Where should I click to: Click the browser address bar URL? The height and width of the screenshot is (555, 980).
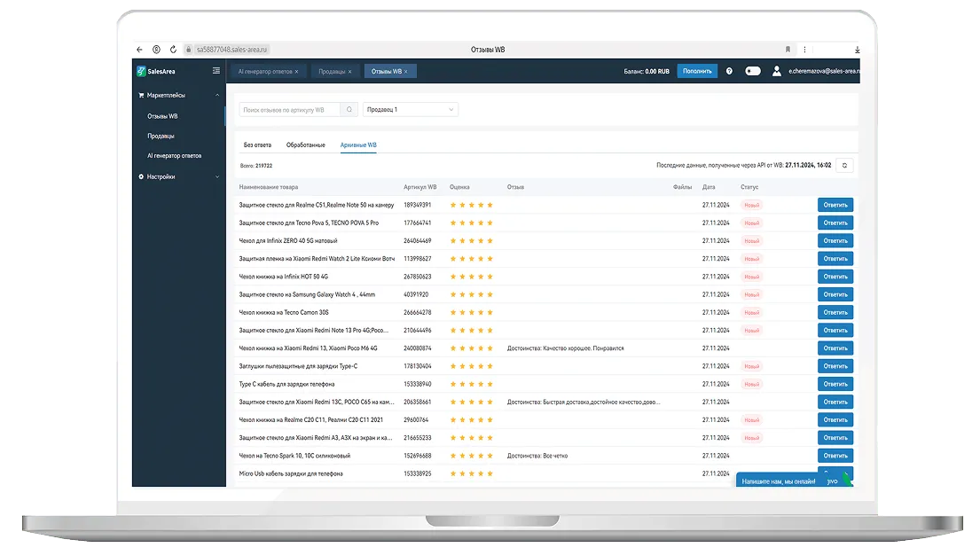(231, 50)
